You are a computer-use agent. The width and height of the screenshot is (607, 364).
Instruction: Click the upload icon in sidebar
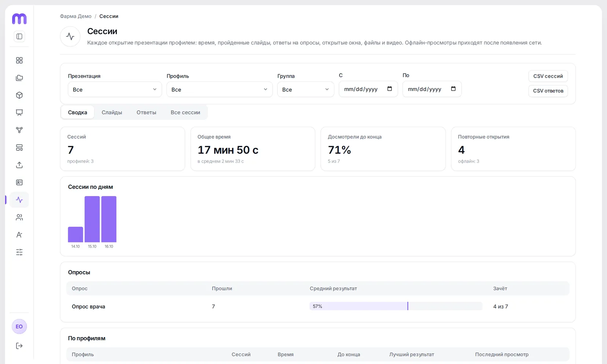point(19,165)
